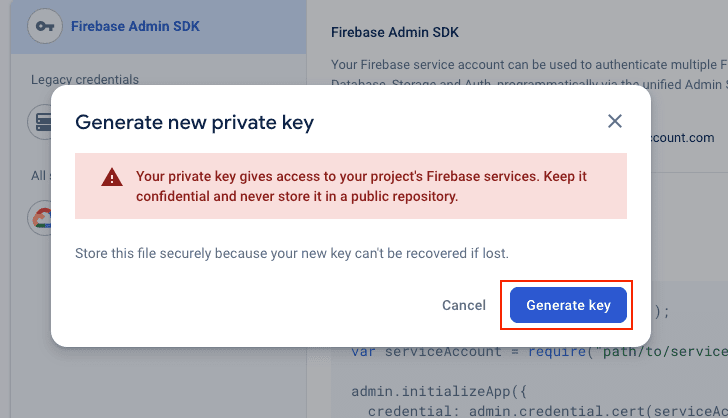This screenshot has height=418, width=728.
Task: Click the Generate key button
Action: pyautogui.click(x=568, y=305)
